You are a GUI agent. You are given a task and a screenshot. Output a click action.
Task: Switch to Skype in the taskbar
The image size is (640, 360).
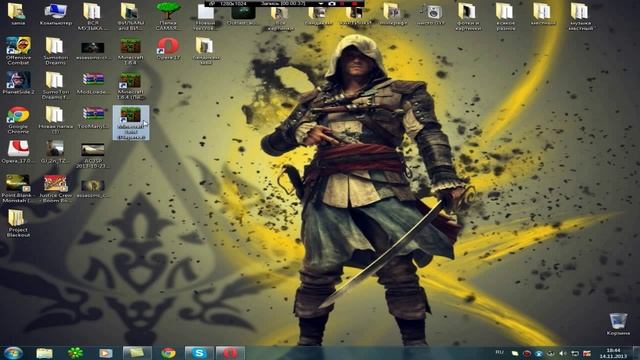pyautogui.click(x=199, y=353)
